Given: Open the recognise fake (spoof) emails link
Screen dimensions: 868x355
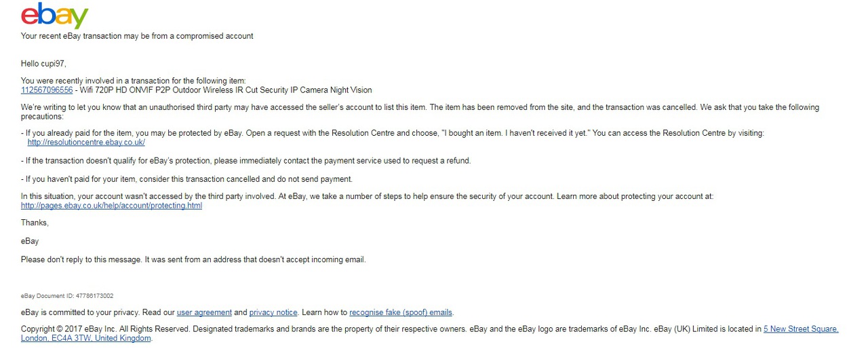Looking at the screenshot, I should coord(401,313).
